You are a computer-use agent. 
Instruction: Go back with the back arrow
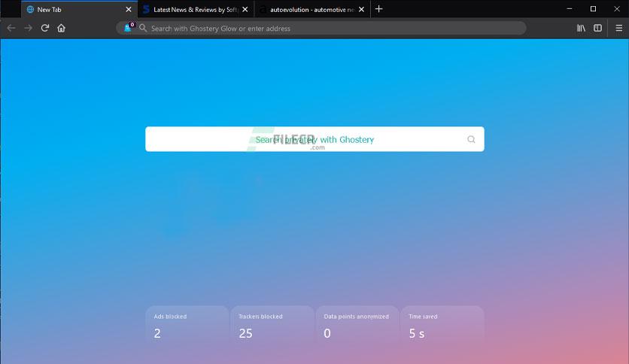pos(11,28)
